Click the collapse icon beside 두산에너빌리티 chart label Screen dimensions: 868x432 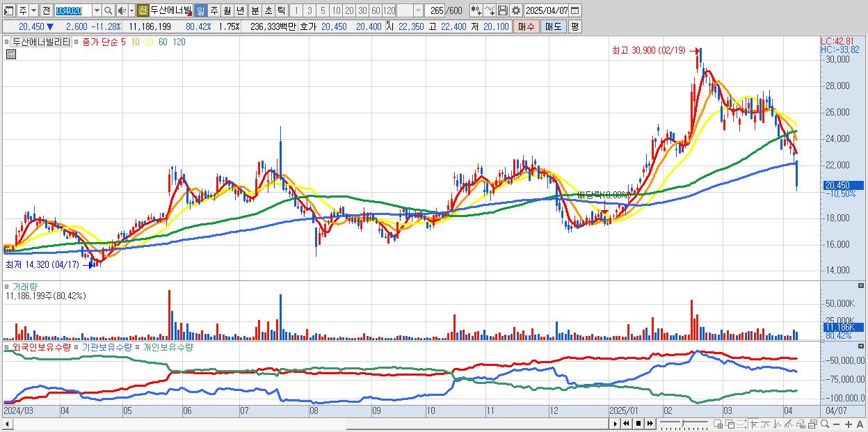pyautogui.click(x=8, y=42)
